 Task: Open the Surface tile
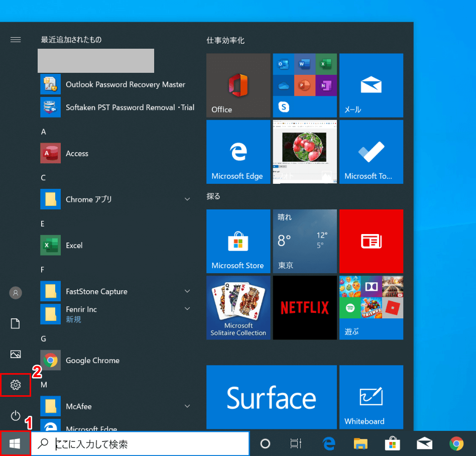point(272,397)
